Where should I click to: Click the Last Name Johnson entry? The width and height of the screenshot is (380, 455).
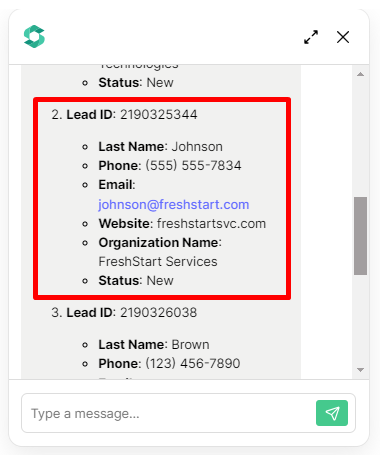point(160,147)
